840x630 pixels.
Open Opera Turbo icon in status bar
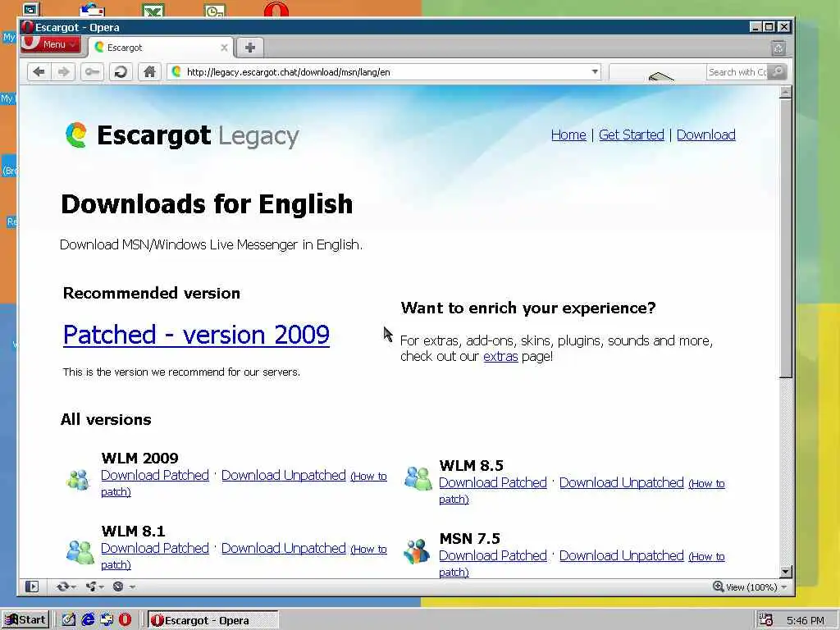[x=118, y=587]
